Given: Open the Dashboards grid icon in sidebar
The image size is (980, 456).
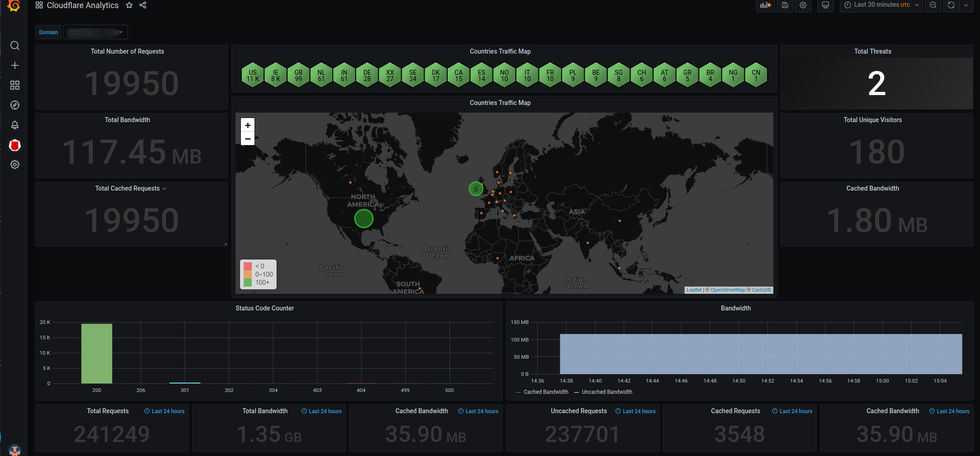Looking at the screenshot, I should click(x=15, y=85).
